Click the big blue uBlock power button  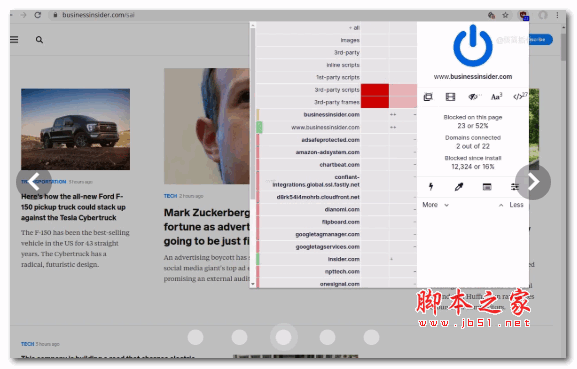[x=472, y=46]
